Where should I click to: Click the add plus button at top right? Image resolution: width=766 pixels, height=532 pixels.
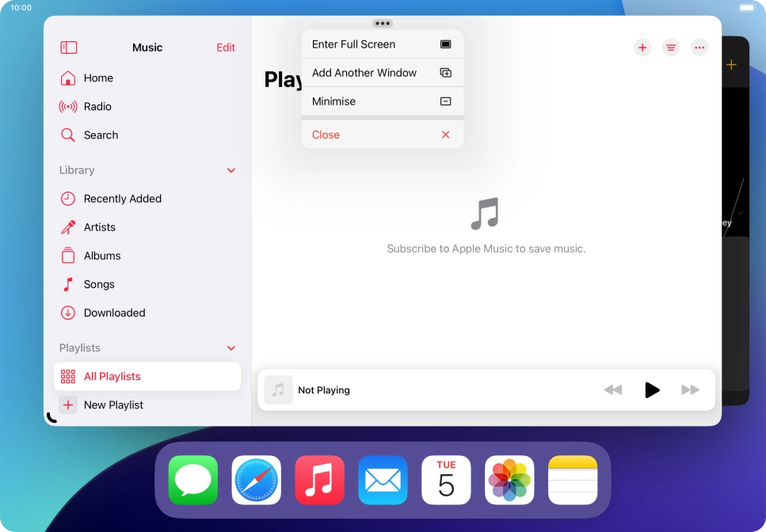(642, 47)
